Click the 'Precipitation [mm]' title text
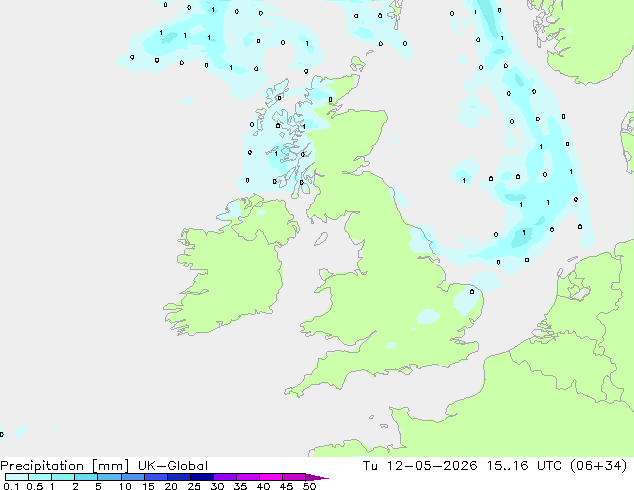 coord(65,466)
